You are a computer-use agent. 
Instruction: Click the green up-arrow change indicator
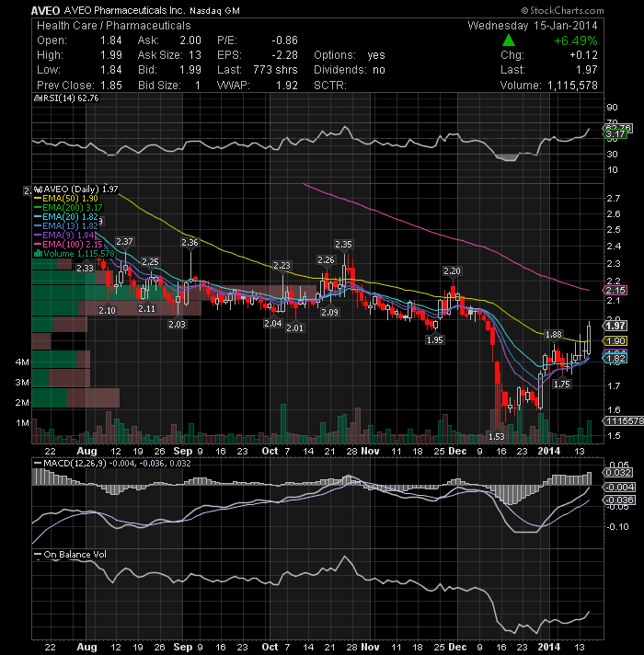click(508, 40)
